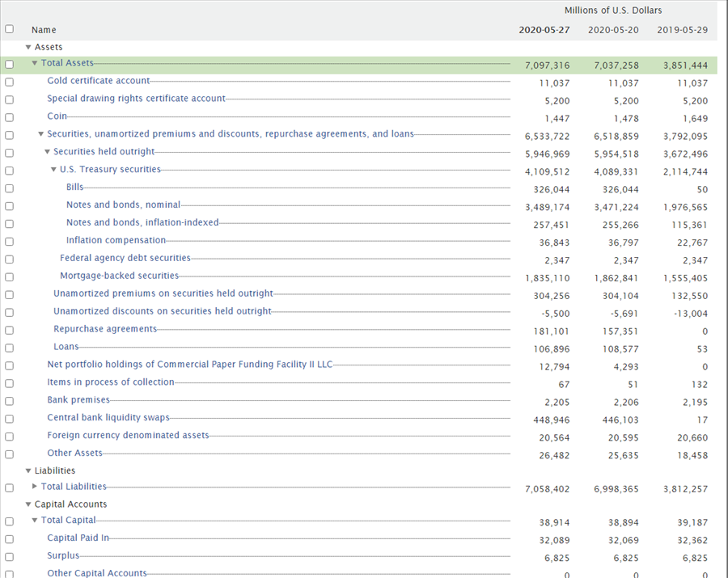Check the Total Liabilities row checkbox
Viewport: 728px width, 578px height.
pos(9,488)
